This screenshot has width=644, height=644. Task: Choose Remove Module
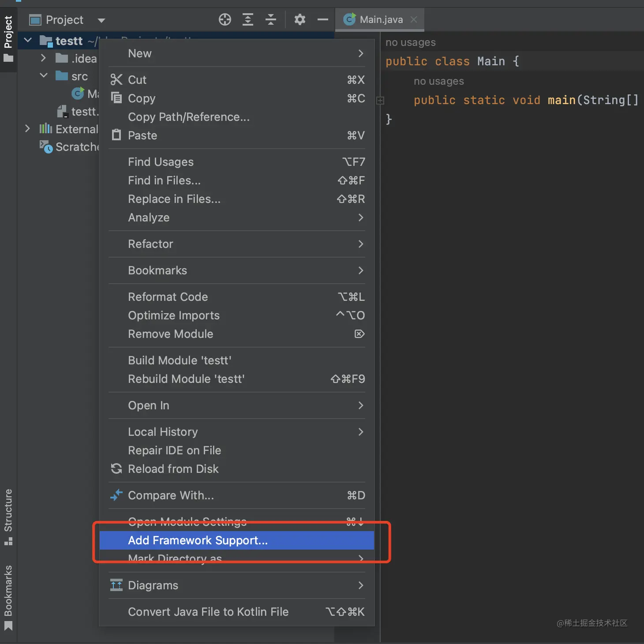(x=237, y=334)
